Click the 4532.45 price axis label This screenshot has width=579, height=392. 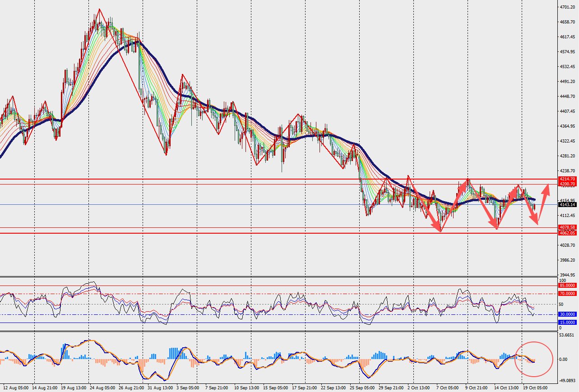coord(568,67)
